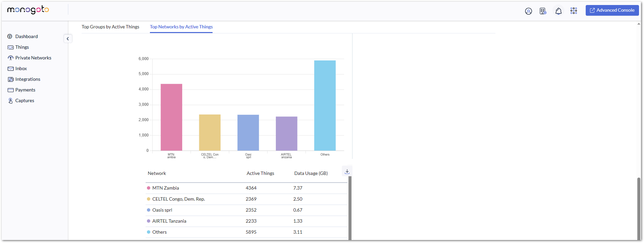This screenshot has width=644, height=243.
Task: Click the Data Usage (GB) column header
Action: pos(311,173)
